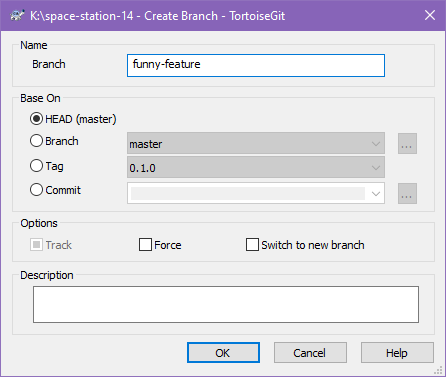This screenshot has height=377, width=446.
Task: Click the Description text area
Action: pos(226,304)
